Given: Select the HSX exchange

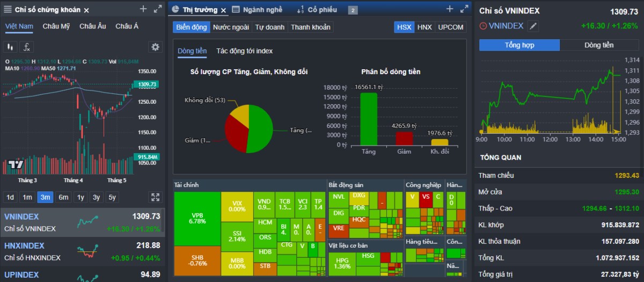Looking at the screenshot, I should point(404,27).
